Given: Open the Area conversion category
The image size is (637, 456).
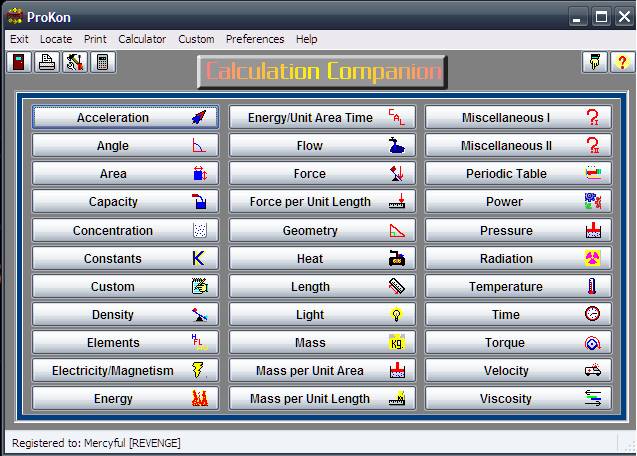Looking at the screenshot, I should [x=126, y=174].
